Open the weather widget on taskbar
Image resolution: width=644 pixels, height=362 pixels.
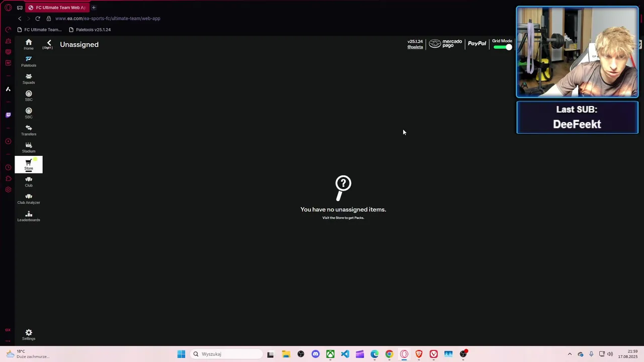tap(27, 354)
